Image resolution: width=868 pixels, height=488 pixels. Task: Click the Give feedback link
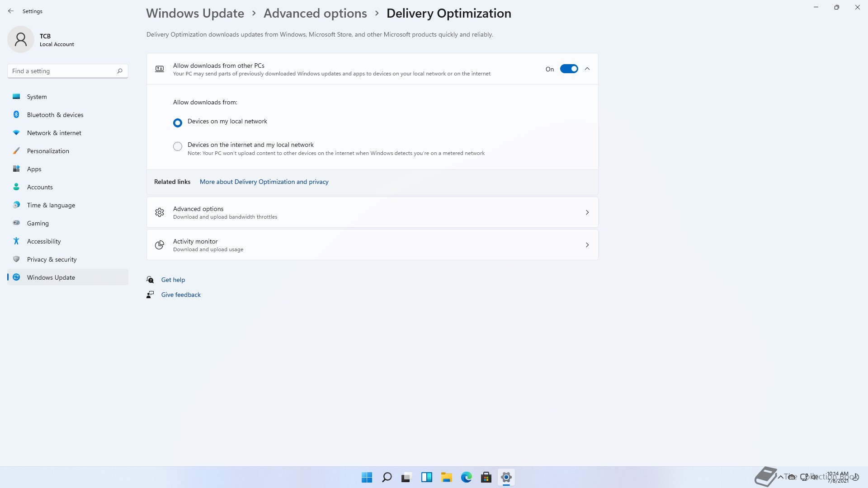click(x=181, y=295)
